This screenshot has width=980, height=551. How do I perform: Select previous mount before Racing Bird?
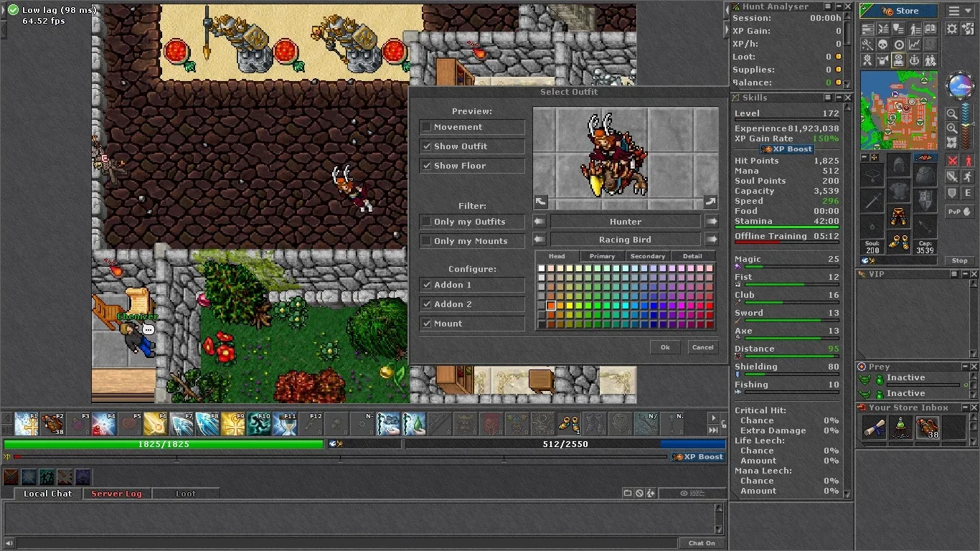coord(540,240)
